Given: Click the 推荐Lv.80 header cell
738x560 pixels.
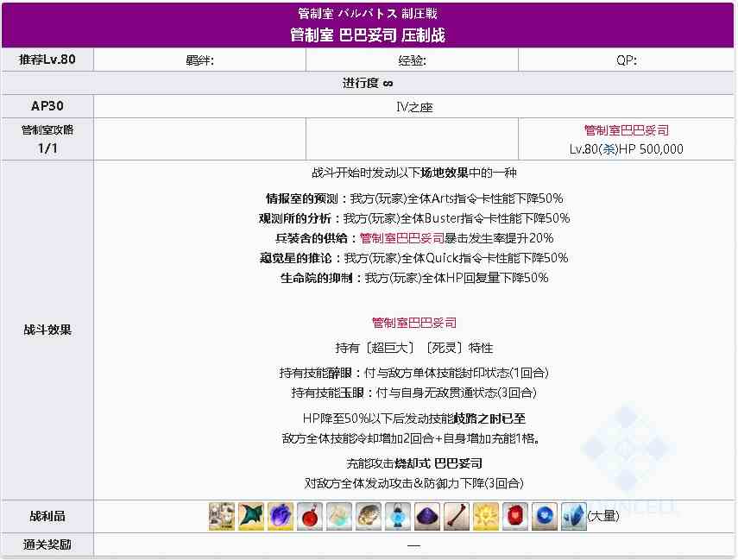Looking at the screenshot, I should coord(47,60).
